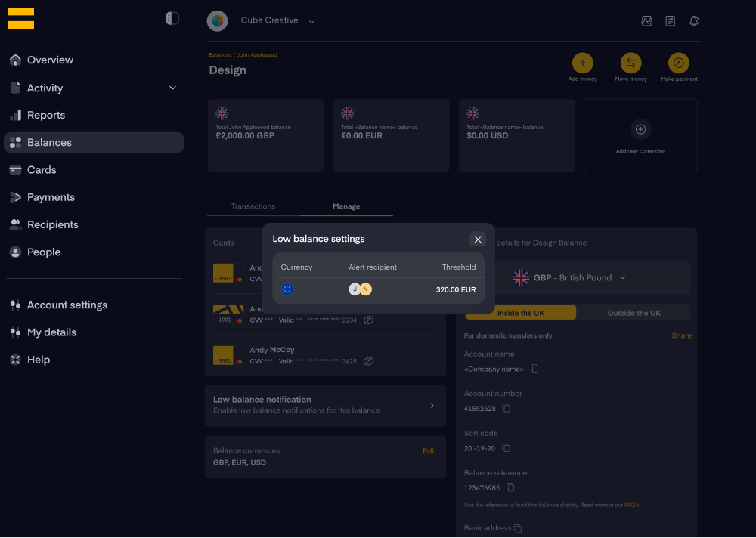Copy the bank address
This screenshot has width=756, height=538.
click(x=518, y=528)
